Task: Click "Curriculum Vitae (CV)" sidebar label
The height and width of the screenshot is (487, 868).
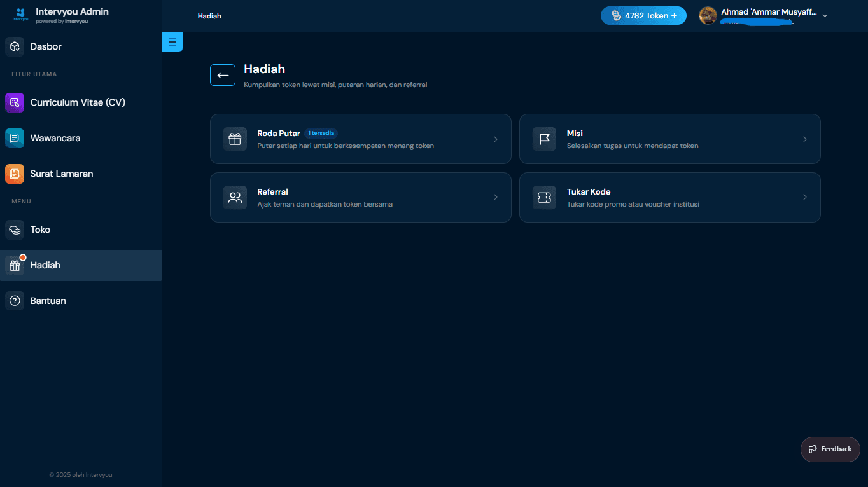Action: coord(78,102)
